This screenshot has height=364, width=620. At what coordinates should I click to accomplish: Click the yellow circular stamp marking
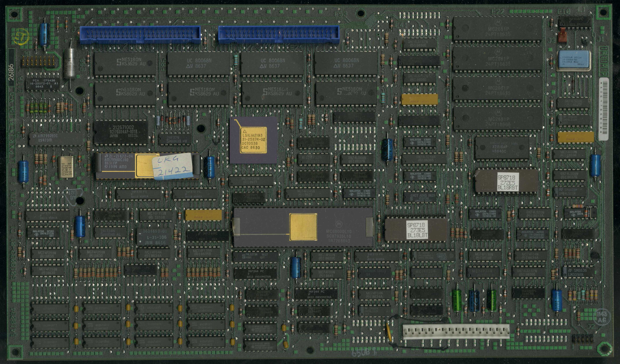21,37
